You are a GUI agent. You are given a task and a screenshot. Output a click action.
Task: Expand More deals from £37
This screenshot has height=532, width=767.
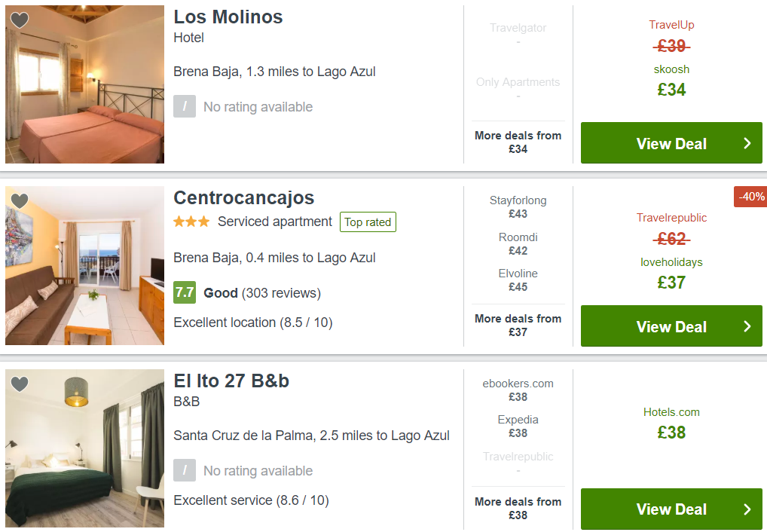518,326
